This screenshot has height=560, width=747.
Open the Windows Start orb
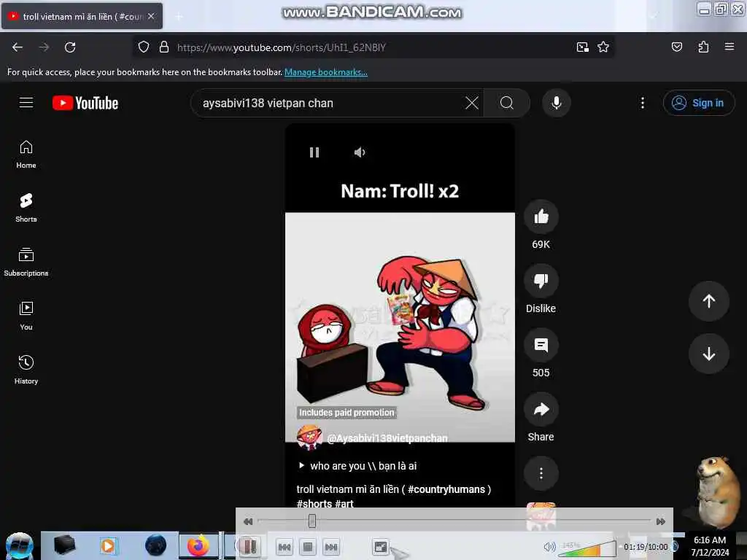click(x=20, y=546)
